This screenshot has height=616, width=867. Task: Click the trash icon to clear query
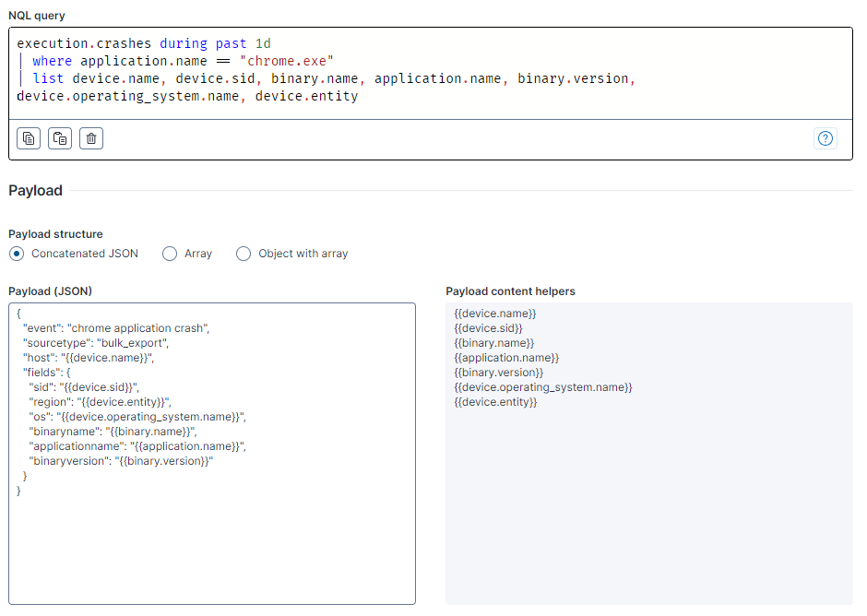(x=91, y=138)
